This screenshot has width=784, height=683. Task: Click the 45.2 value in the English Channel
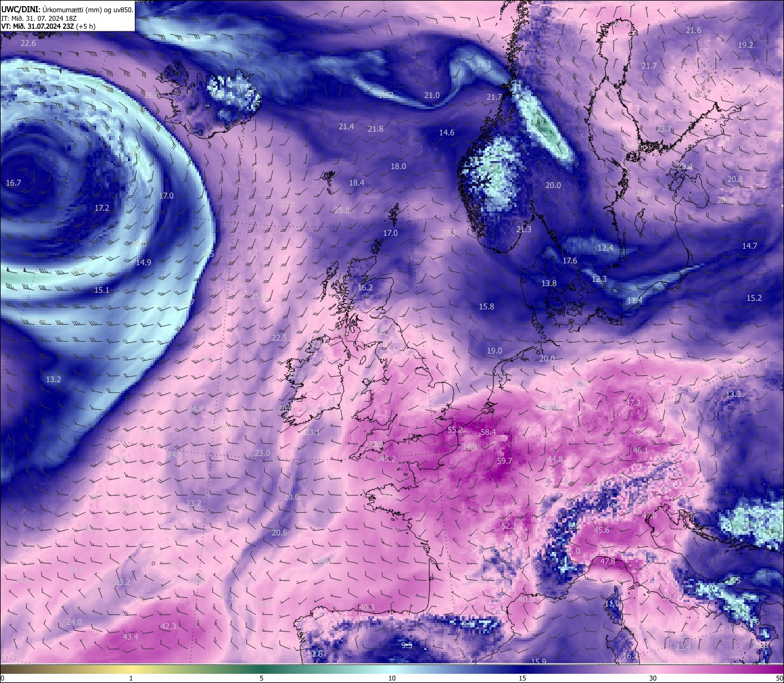(x=388, y=459)
